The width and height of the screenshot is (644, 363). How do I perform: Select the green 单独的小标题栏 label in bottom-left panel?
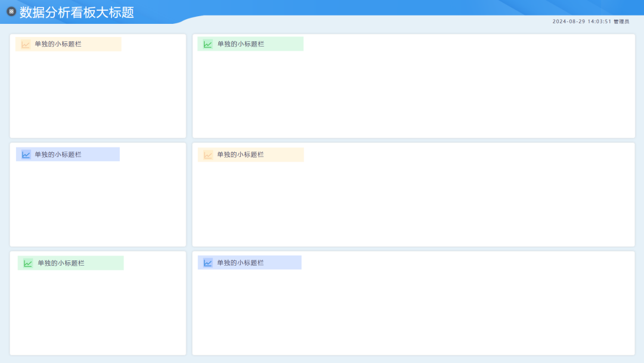(x=61, y=263)
